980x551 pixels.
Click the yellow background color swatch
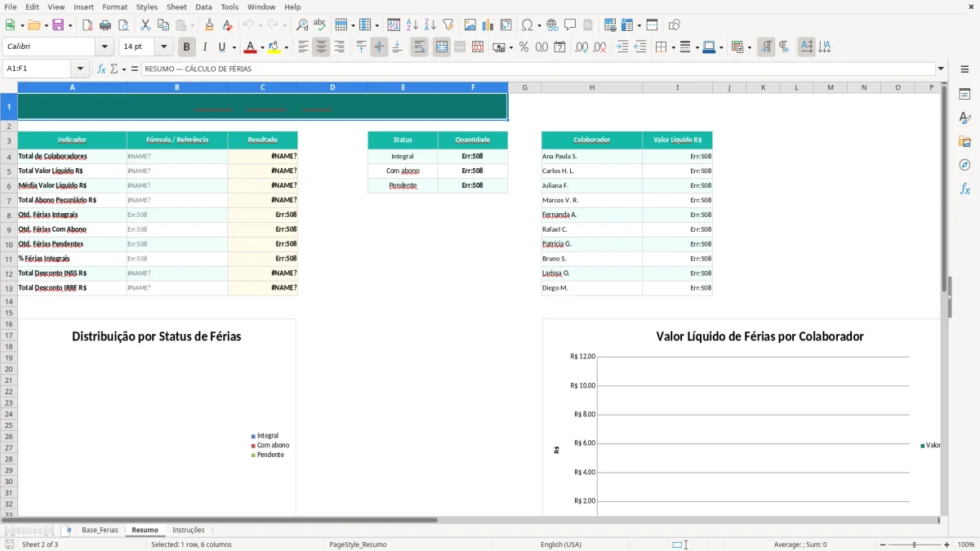click(x=274, y=47)
